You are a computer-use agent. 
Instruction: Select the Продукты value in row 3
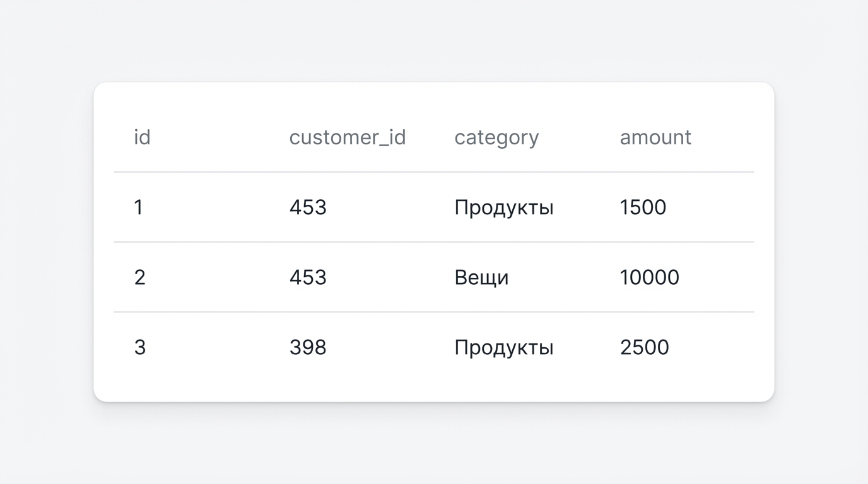click(x=504, y=347)
